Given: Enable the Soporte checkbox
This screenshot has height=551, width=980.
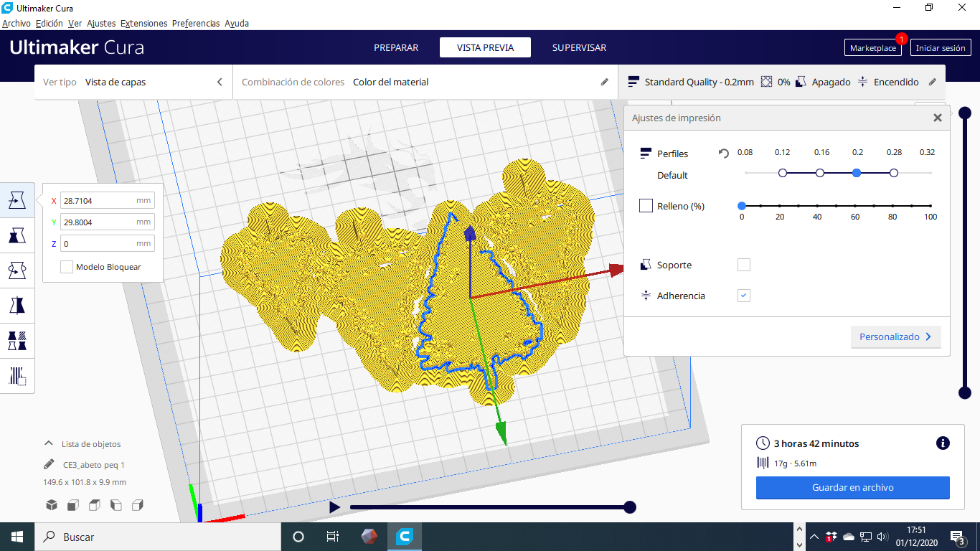Looking at the screenshot, I should click(x=744, y=265).
